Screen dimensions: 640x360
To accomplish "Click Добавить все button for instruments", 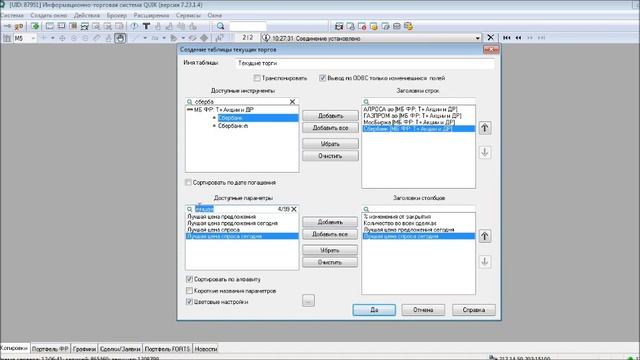I will point(330,128).
